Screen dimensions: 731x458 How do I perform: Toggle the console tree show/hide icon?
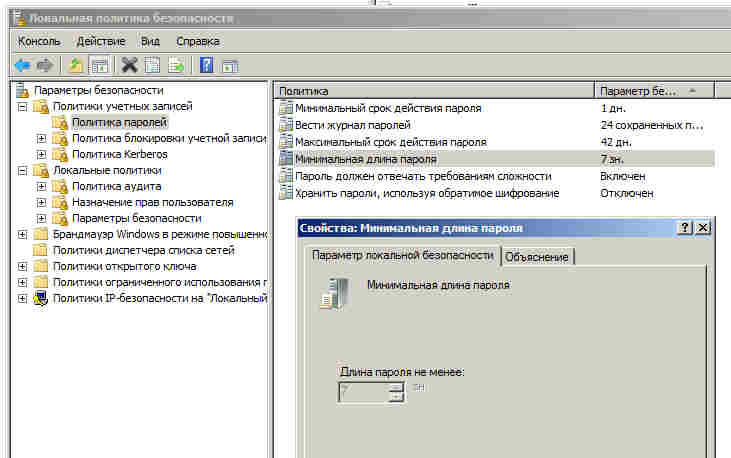(99, 66)
